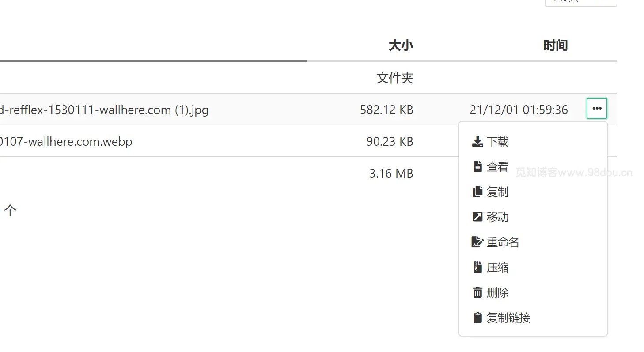Screen dimensions: 644x352
Task: Choose 删除 from the context menu
Action: click(x=497, y=292)
